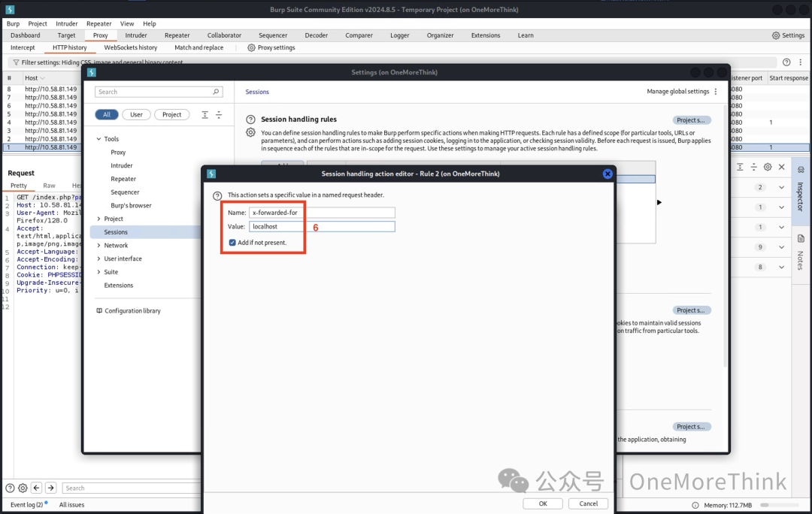Expand the User interface tree node
812x514 pixels.
click(x=99, y=259)
